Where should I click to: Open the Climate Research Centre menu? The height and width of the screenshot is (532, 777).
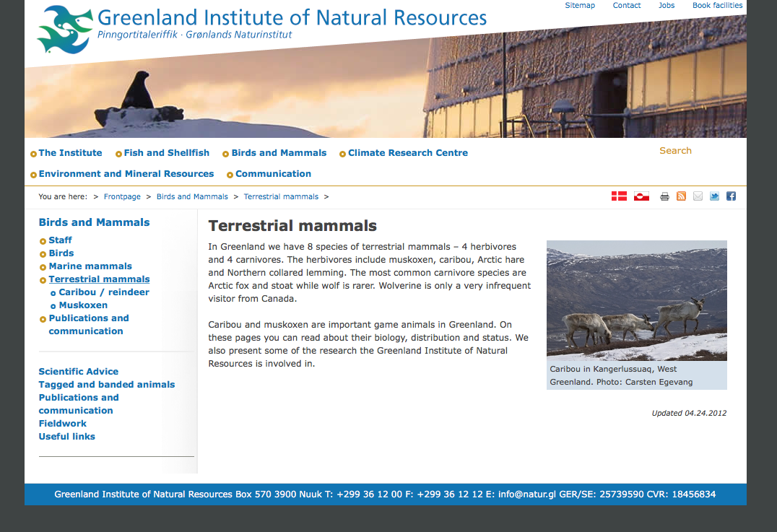[x=407, y=153]
